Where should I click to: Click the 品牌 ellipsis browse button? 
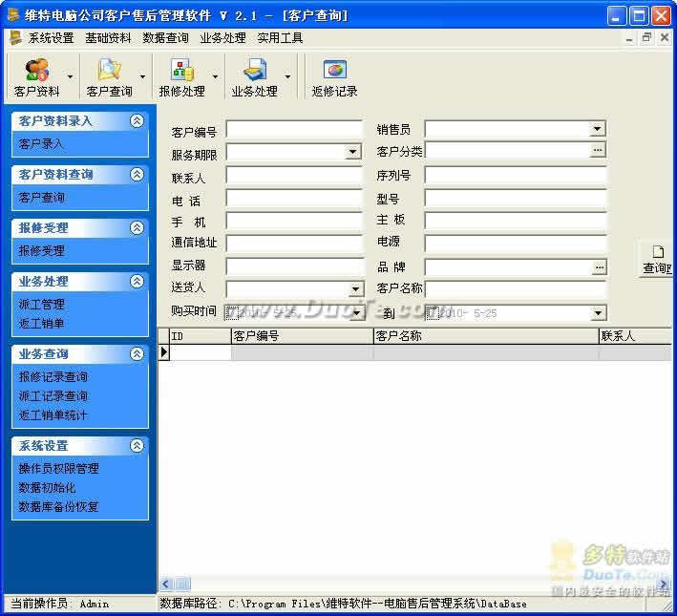pos(598,267)
